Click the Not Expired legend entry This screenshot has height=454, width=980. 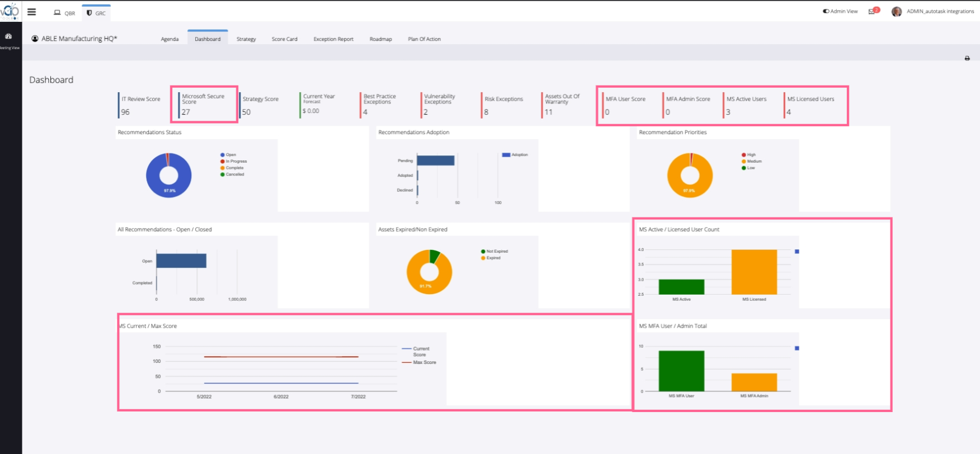(494, 252)
